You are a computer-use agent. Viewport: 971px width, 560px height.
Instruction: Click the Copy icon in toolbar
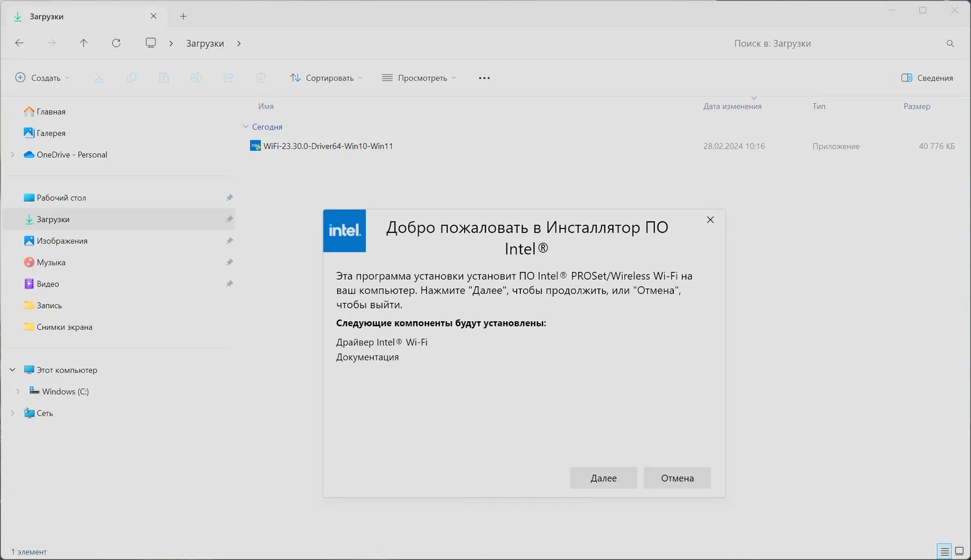(x=131, y=78)
